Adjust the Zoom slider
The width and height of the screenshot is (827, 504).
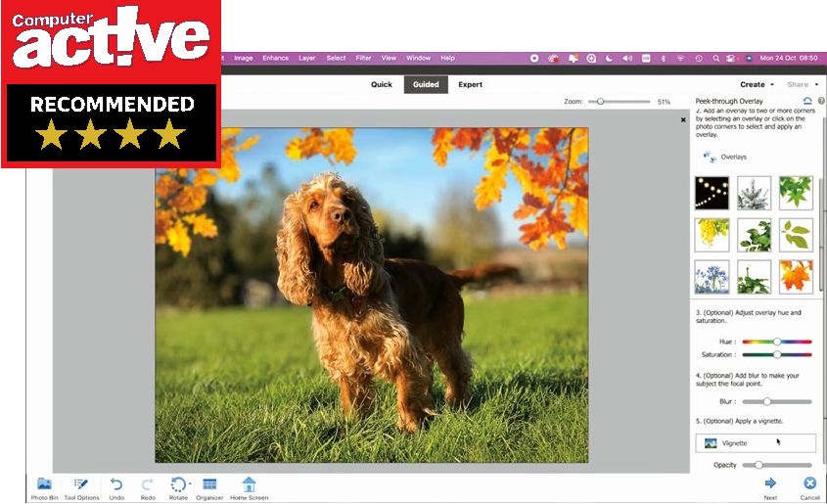point(620,101)
